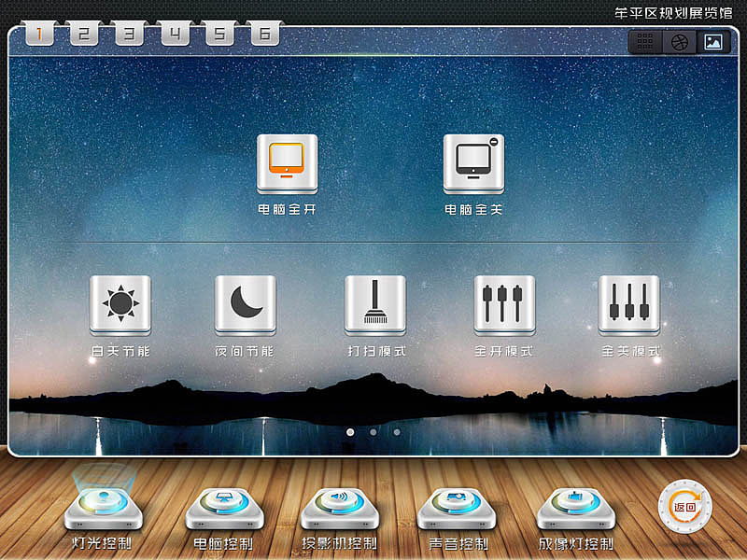Switch to tab 4
The height and width of the screenshot is (560, 747).
(175, 34)
